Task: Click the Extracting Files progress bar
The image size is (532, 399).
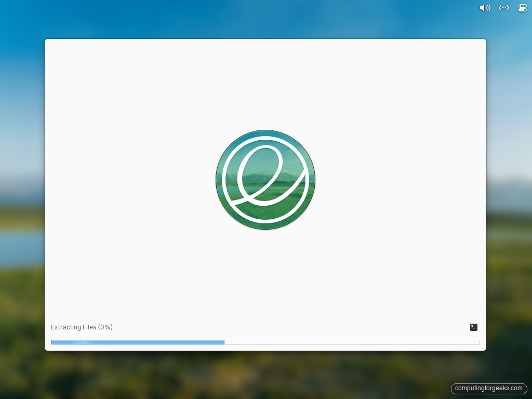Action: coord(265,342)
